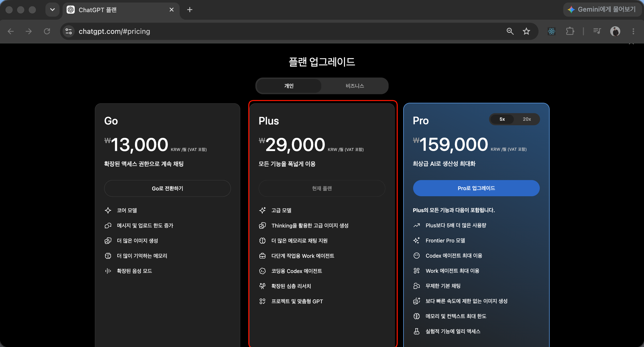
Task: Click the Gemini에게 물어보기 button
Action: click(602, 10)
